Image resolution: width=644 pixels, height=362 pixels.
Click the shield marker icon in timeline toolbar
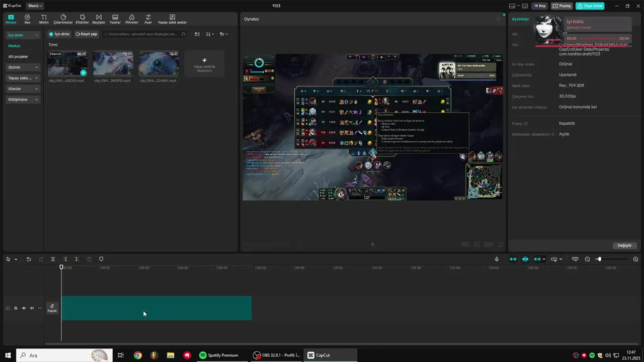101,259
